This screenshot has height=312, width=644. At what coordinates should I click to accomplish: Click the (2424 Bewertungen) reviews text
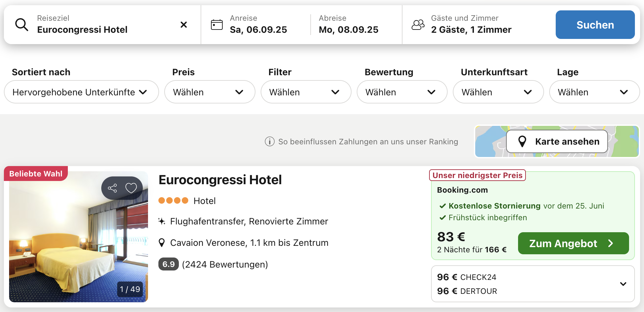225,265
